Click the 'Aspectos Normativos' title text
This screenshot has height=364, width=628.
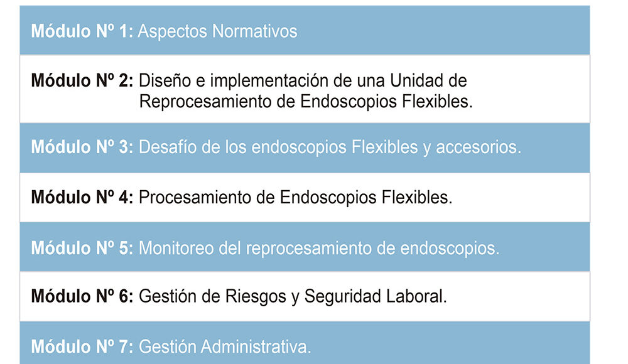(217, 31)
